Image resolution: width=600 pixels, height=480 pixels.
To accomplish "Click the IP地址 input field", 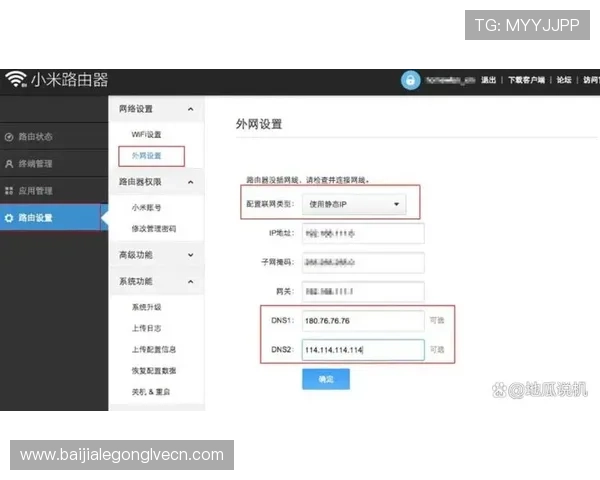I will point(363,233).
